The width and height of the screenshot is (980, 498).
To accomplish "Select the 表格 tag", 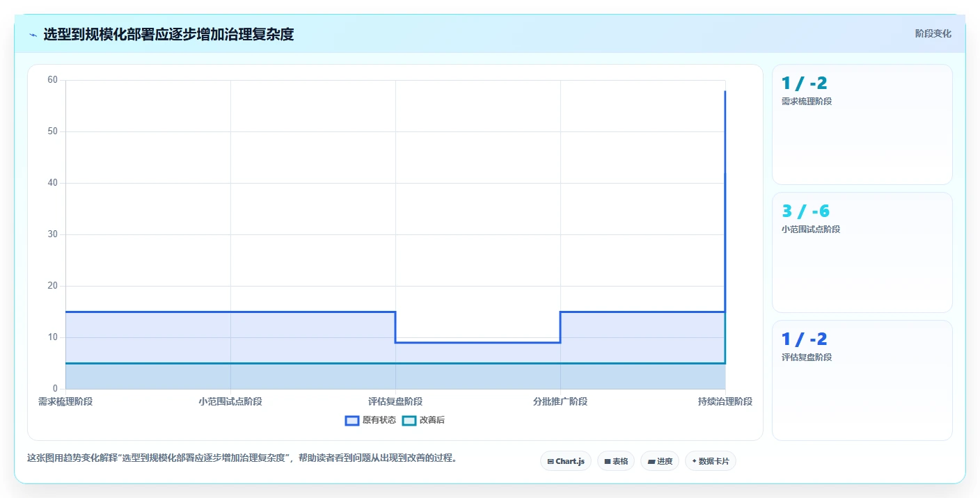I will click(x=616, y=461).
